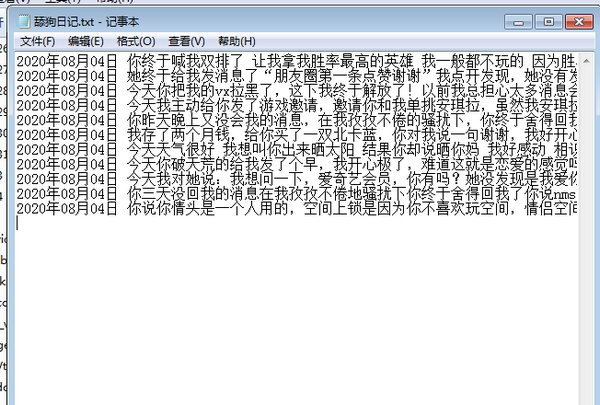Viewport: 600px width, 405px height.
Task: Click the line starting 她终于给我发消息了
Action: 297,76
